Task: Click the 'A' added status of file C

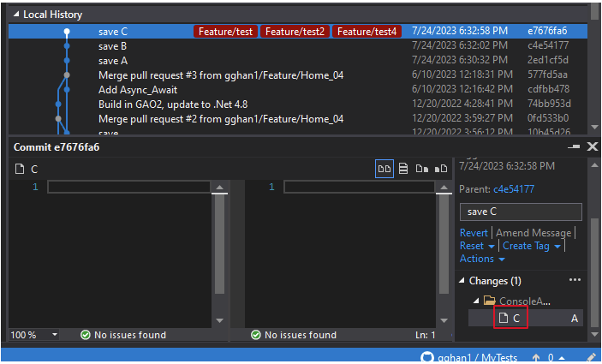Action: 575,319
